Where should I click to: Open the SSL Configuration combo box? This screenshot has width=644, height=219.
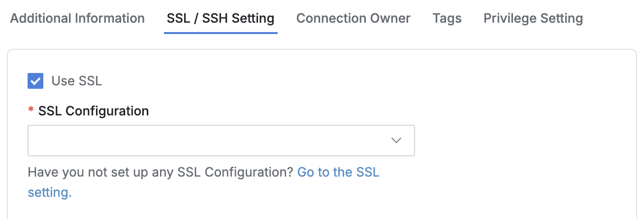(x=221, y=141)
